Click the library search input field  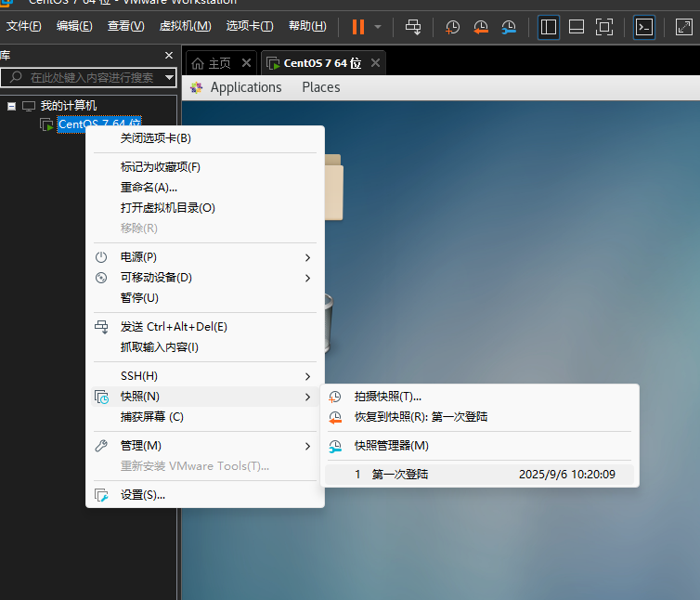[89, 77]
